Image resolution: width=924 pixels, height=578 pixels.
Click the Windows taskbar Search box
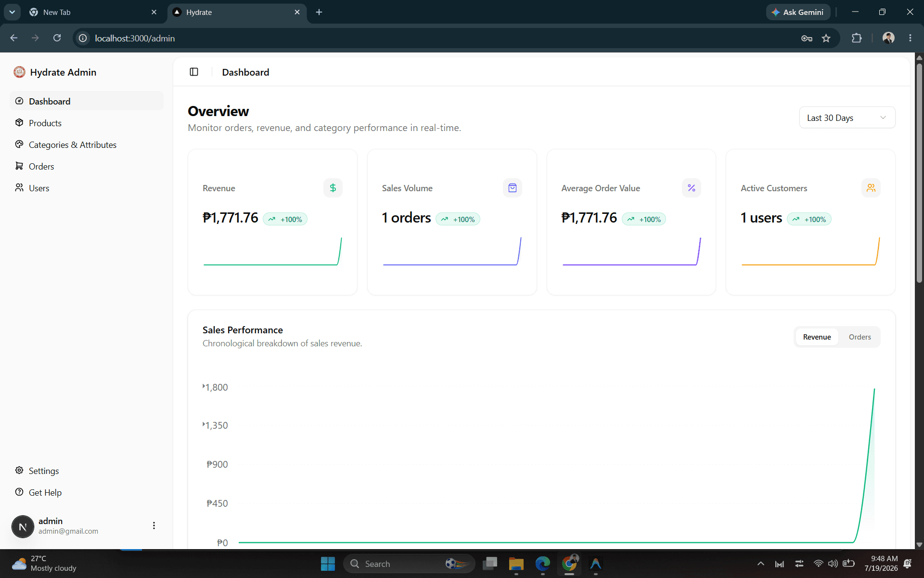(x=409, y=564)
